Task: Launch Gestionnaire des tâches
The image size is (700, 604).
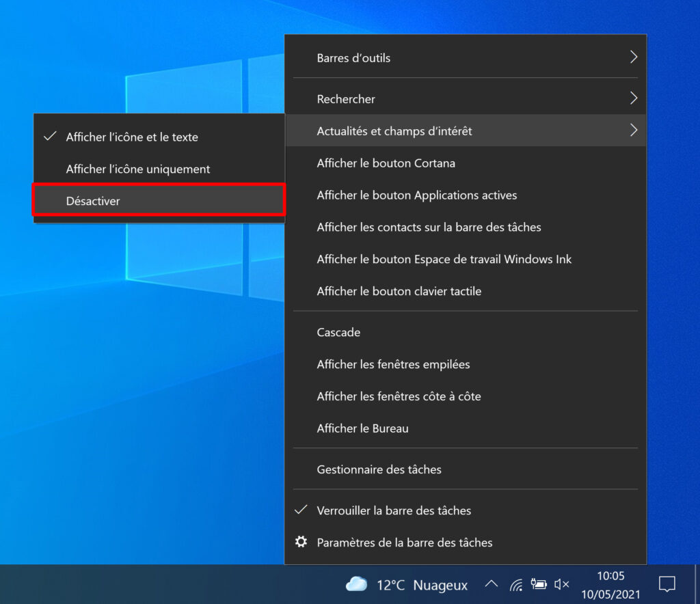Action: click(465, 469)
